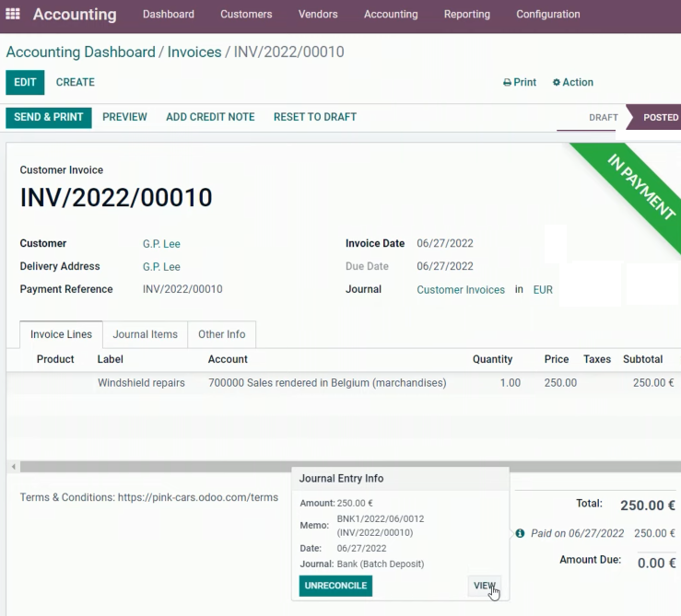Click the 250.00 price cell
681x616 pixels.
560,382
